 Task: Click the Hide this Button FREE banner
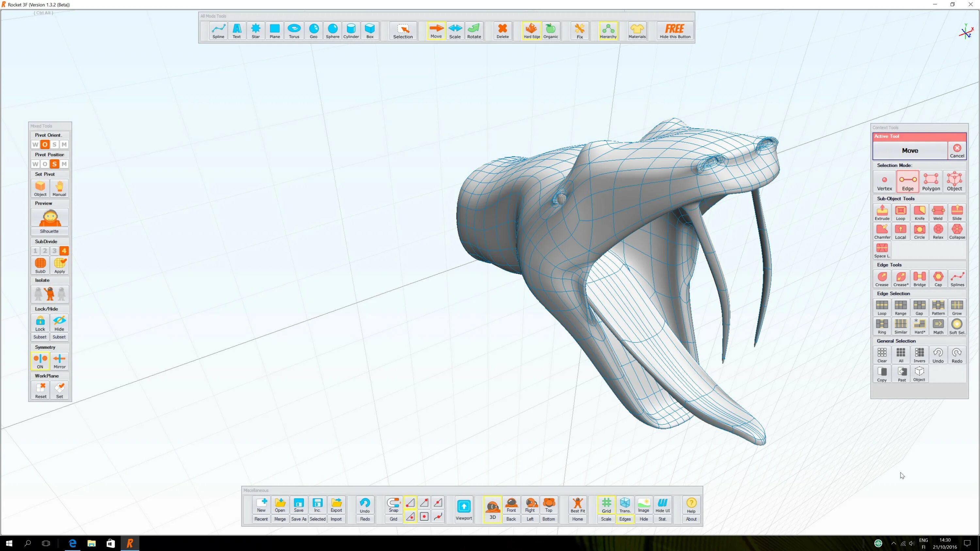[x=675, y=30]
